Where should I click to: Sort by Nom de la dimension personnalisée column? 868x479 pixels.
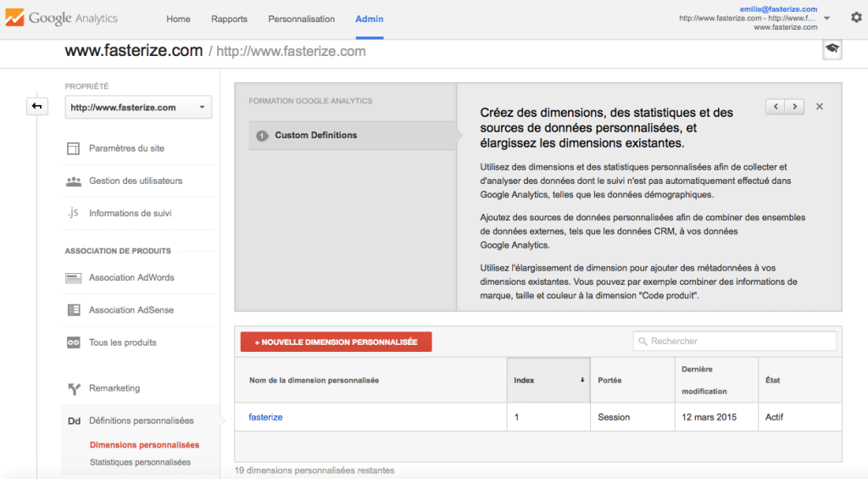click(314, 381)
